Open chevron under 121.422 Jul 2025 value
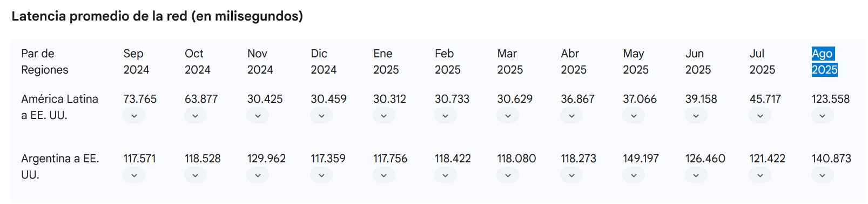The height and width of the screenshot is (204, 868). [760, 175]
